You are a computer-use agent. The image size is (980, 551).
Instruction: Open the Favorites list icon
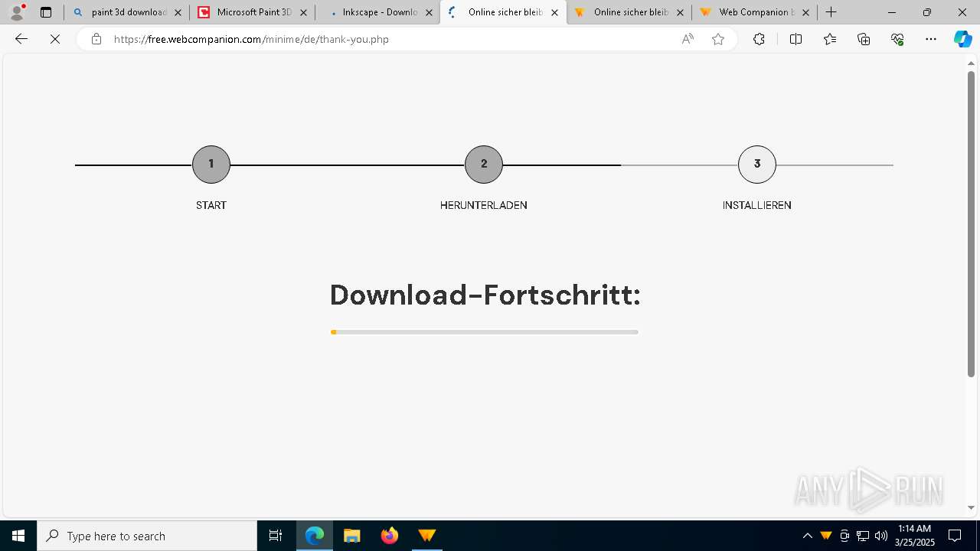[830, 39]
